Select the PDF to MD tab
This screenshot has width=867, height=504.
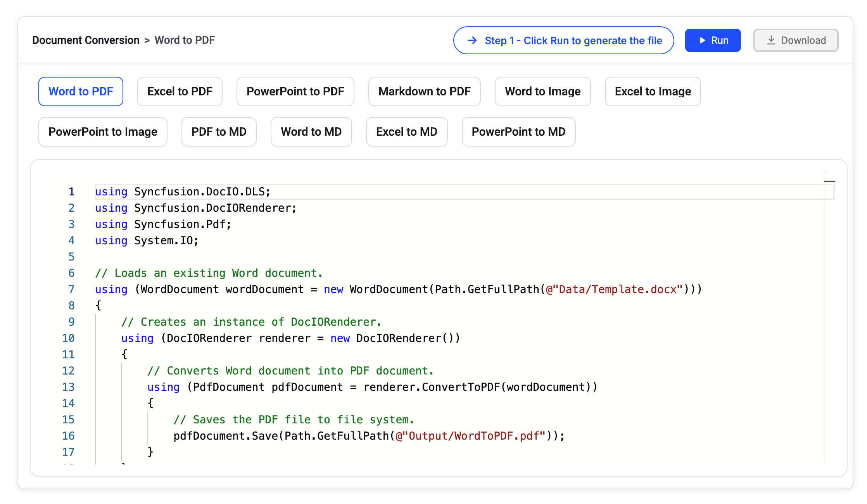tap(219, 132)
